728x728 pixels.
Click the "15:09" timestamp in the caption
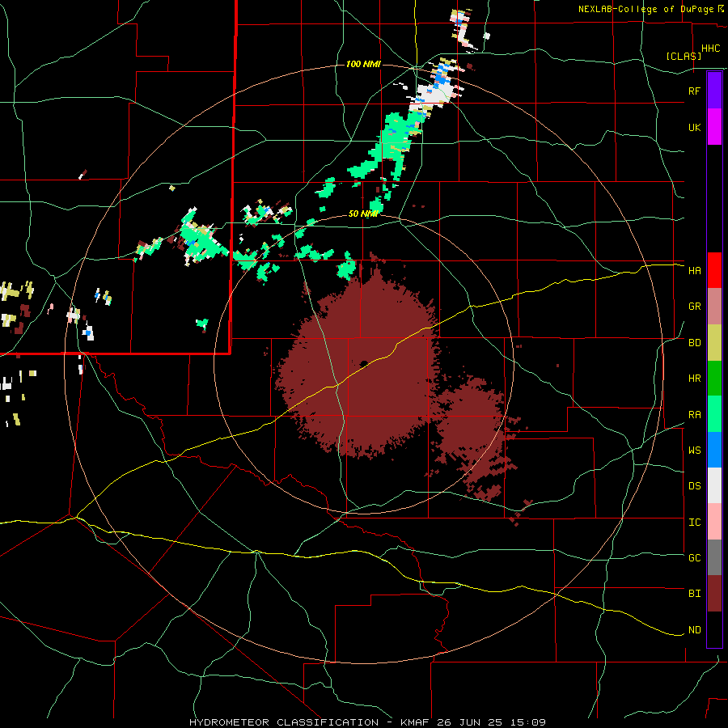point(528,722)
